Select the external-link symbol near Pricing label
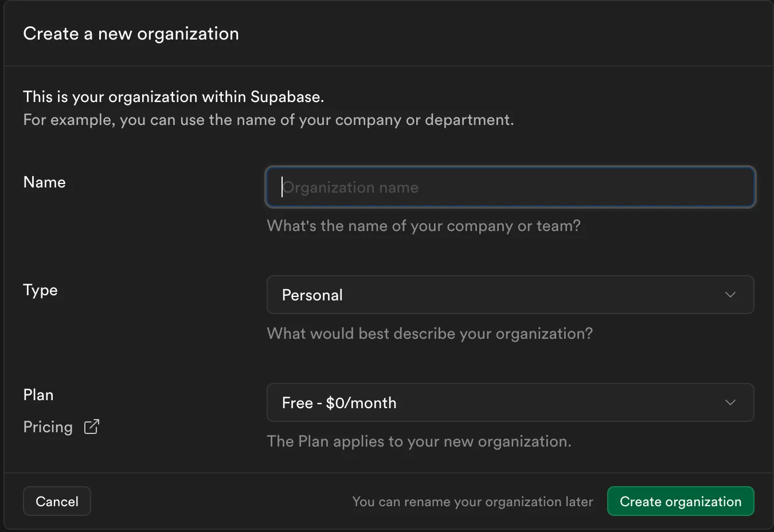 91,427
